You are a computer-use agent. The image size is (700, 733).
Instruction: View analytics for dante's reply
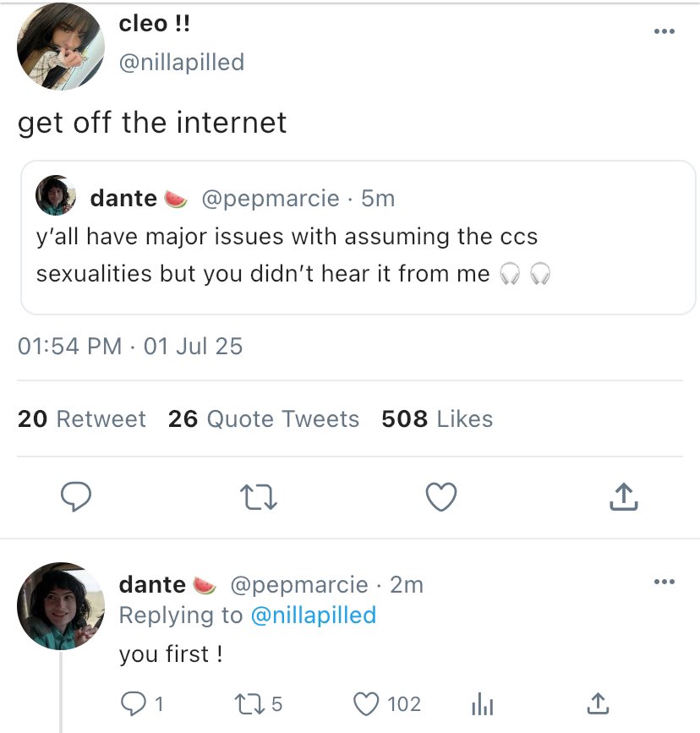pos(481,703)
